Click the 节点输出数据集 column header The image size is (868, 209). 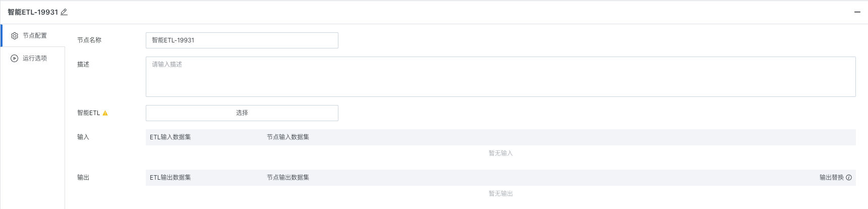288,178
